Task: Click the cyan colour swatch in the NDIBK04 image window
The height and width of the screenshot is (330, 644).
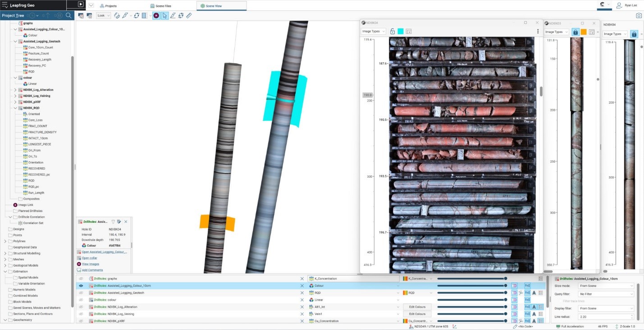Action: [401, 32]
